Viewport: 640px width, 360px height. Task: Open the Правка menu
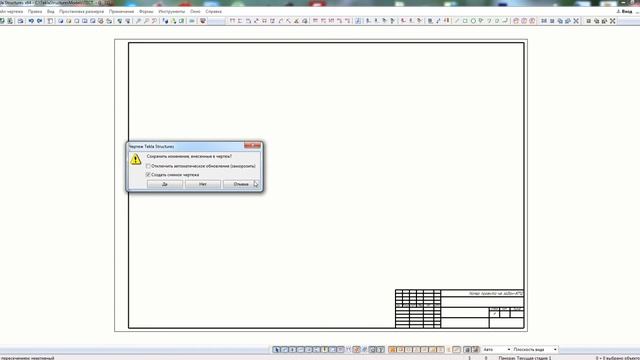pos(35,12)
